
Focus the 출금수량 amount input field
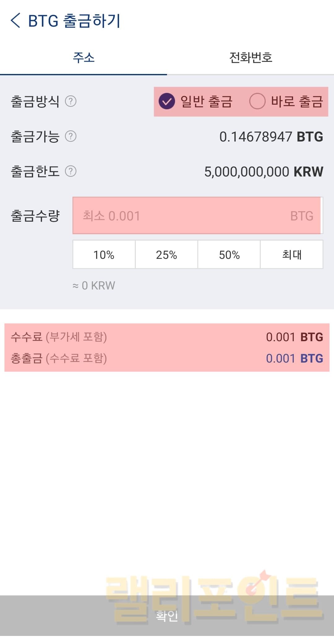[x=197, y=216]
